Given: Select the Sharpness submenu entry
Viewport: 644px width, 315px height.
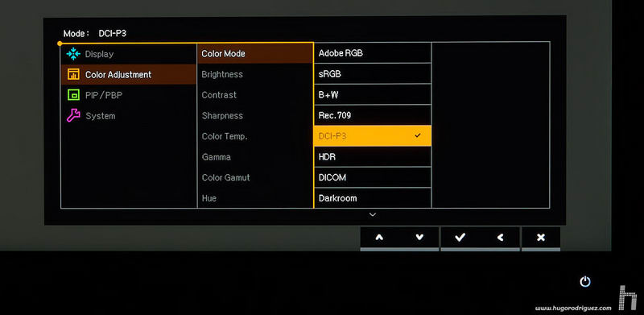Looking at the screenshot, I should (255, 115).
